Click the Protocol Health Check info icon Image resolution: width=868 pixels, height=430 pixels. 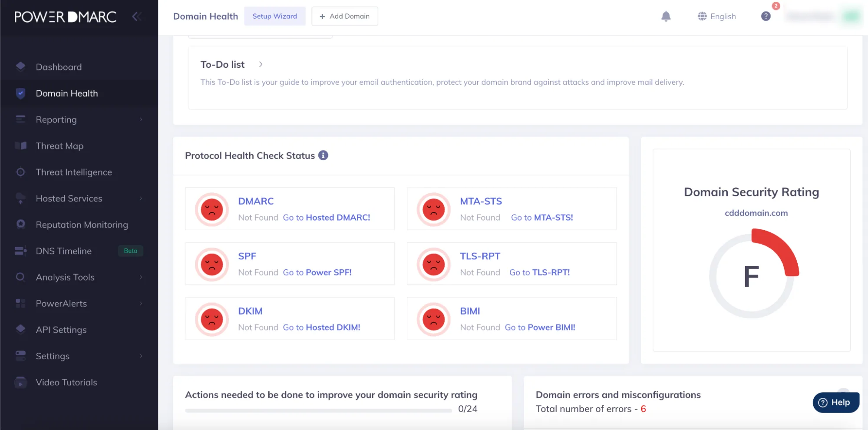pos(323,155)
